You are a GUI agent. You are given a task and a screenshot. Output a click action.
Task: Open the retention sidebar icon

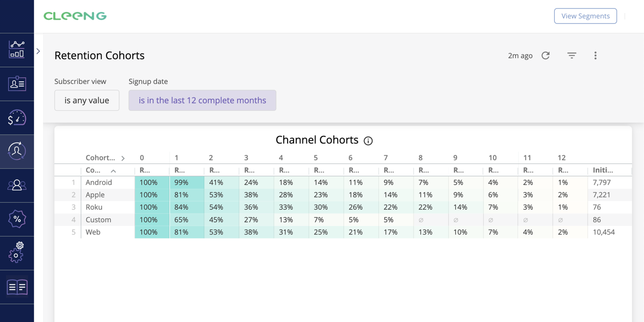pos(17,152)
